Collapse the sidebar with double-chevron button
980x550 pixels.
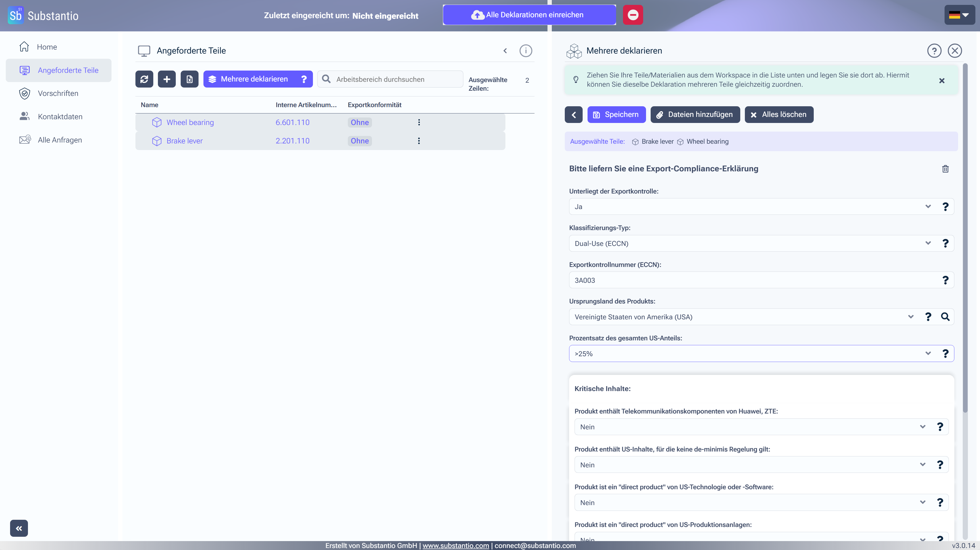19,528
